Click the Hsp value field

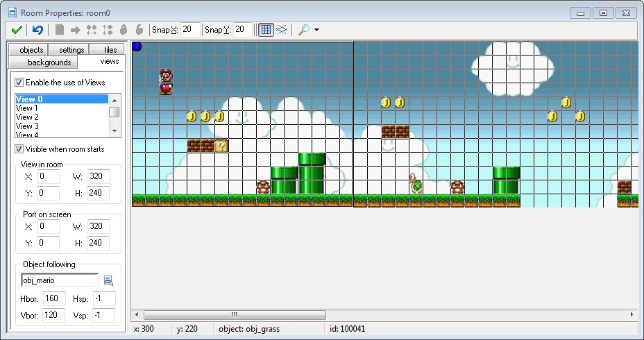tap(104, 298)
